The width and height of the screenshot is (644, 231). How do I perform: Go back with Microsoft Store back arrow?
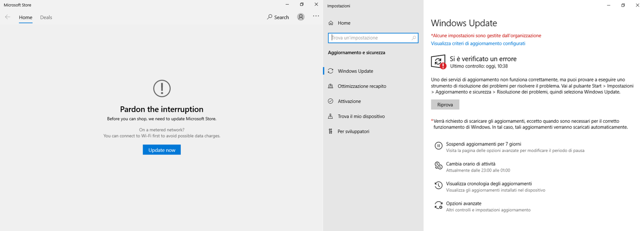click(8, 17)
